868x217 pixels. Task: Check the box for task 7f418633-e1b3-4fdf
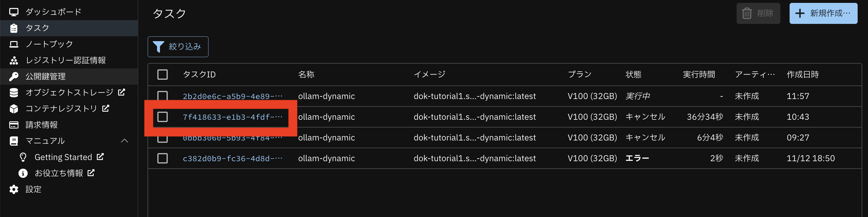[163, 117]
